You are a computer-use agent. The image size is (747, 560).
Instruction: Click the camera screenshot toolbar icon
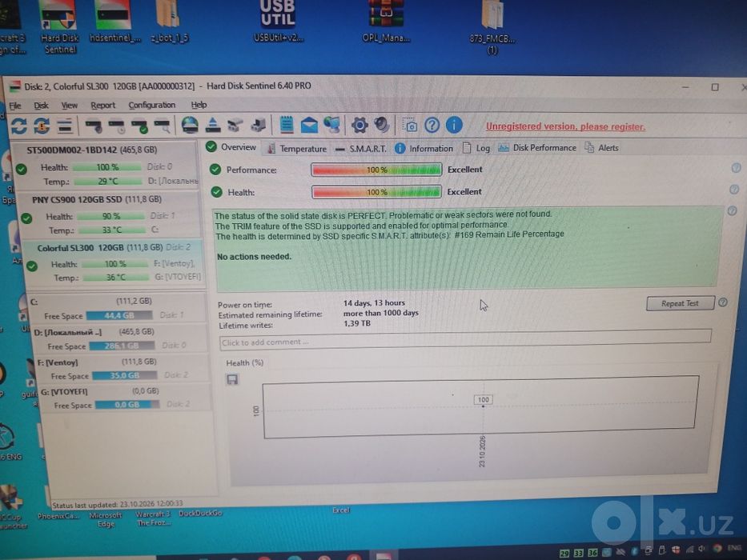(x=410, y=126)
